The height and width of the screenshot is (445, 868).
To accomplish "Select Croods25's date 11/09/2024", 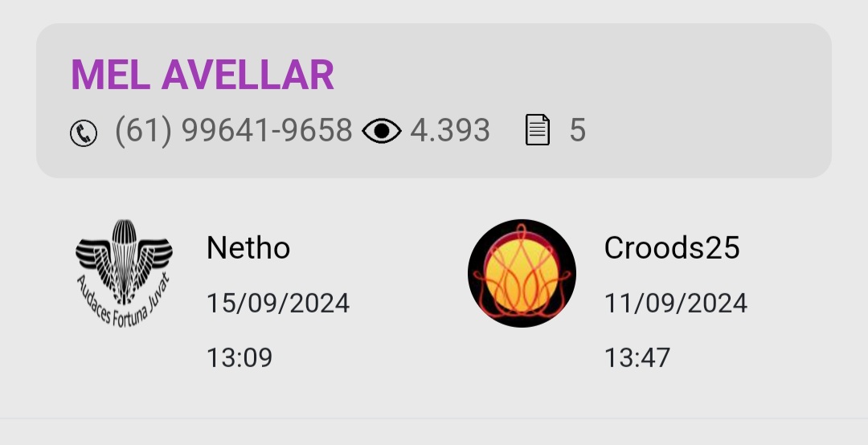I will 675,304.
